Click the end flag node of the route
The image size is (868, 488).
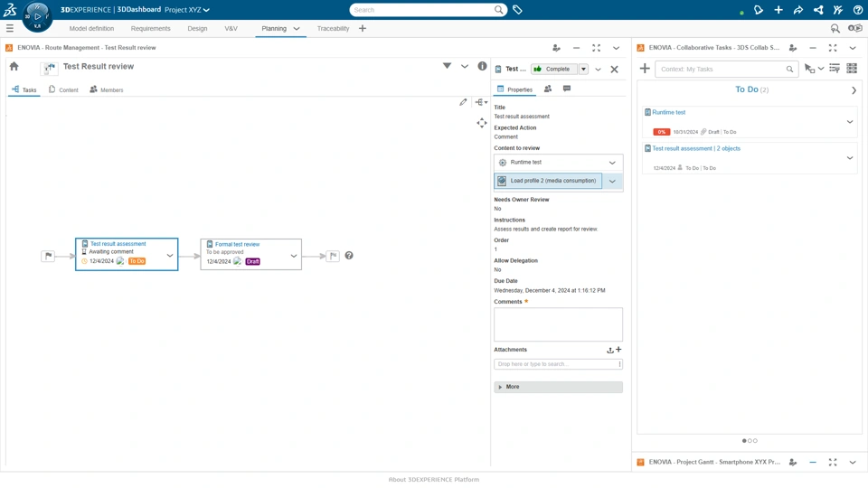tap(333, 256)
